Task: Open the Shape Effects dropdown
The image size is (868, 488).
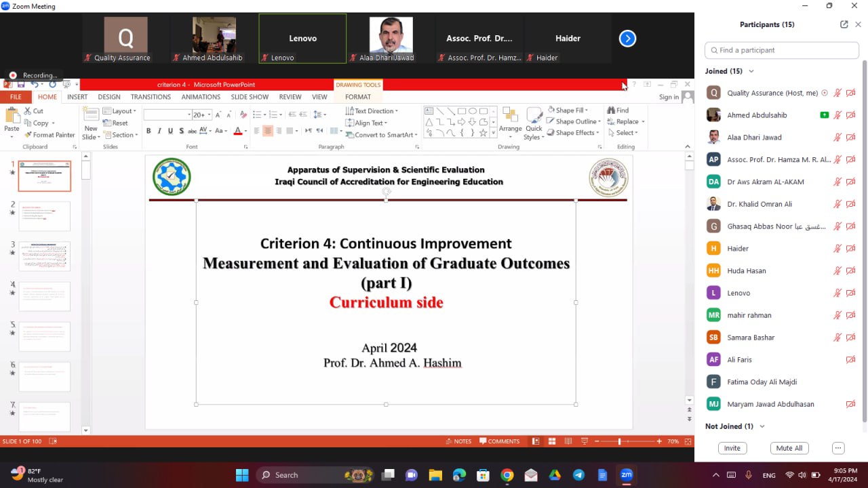Action: click(572, 133)
